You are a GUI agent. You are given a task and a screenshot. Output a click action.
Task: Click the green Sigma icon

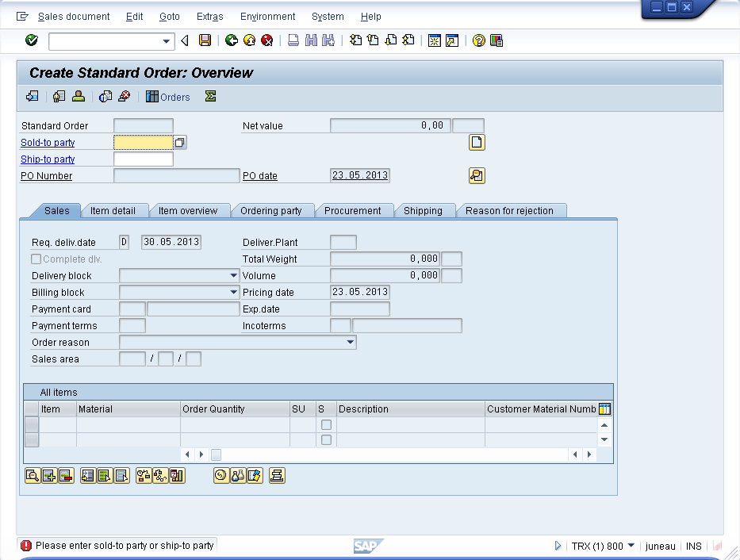[x=210, y=97]
